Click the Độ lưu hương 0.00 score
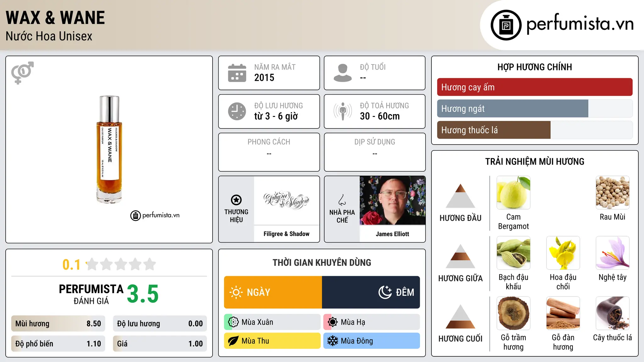 (160, 324)
